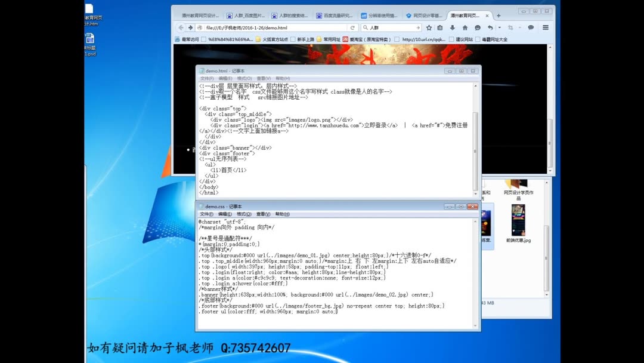Open the 文件(F) menu in demo.html Notepad
Image resolution: width=644 pixels, height=363 pixels.
pyautogui.click(x=207, y=78)
